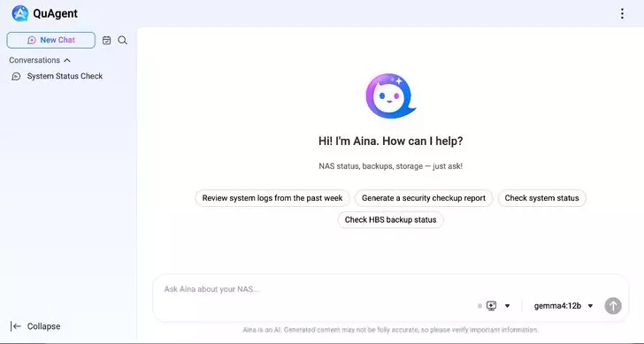Click the 'NAS status, backups, storage' subtitle
This screenshot has width=644, height=344.
(391, 166)
